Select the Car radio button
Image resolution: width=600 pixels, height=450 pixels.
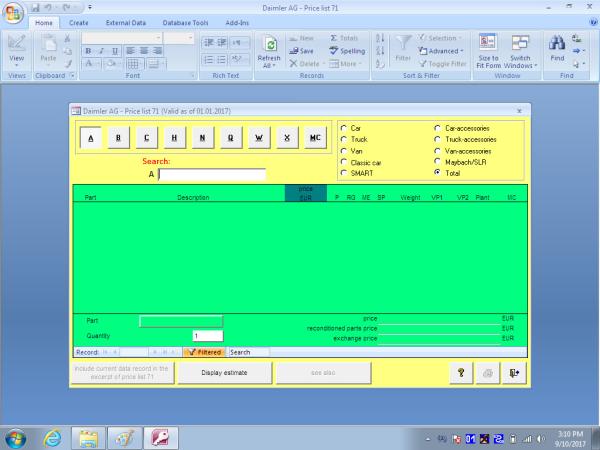tap(344, 128)
